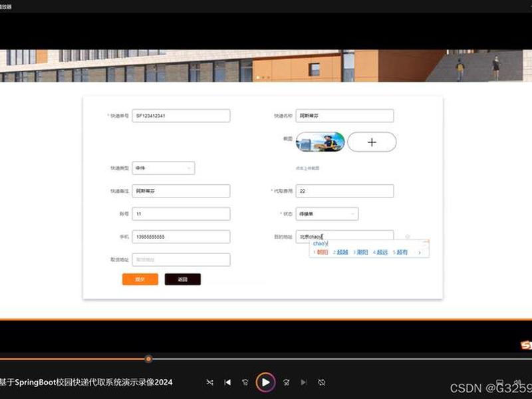
Task: Click the fee field containing 22
Action: (x=344, y=191)
